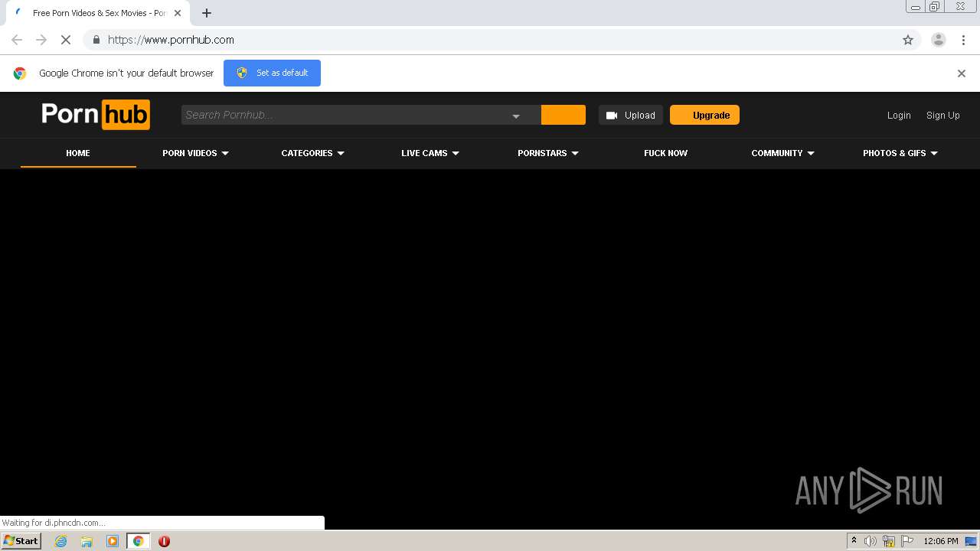Screen dimensions: 980x551
Task: Expand the PHOTOS & GIFS navigation dropdown
Action: 900,153
